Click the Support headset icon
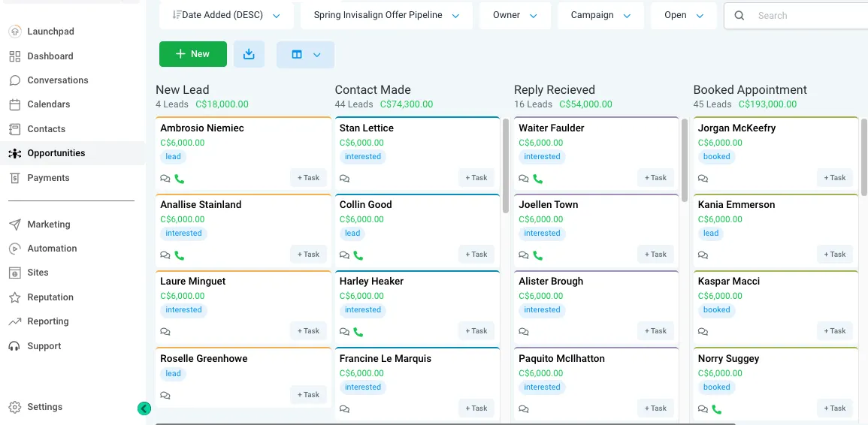Screen dimensions: 868x425 point(15,346)
